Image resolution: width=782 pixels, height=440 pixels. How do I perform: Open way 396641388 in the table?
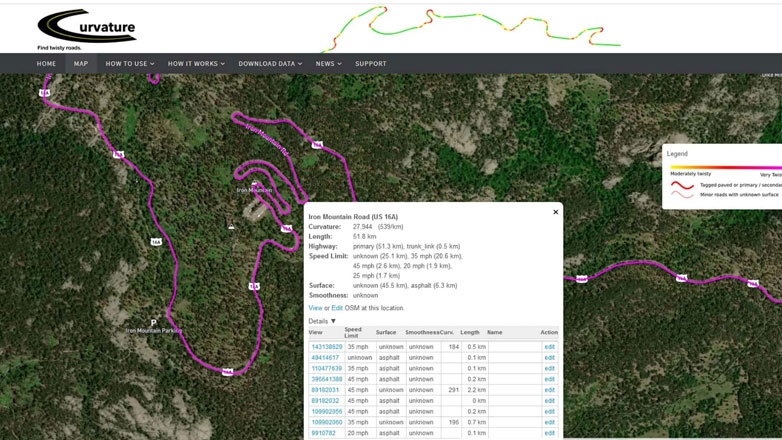(326, 379)
